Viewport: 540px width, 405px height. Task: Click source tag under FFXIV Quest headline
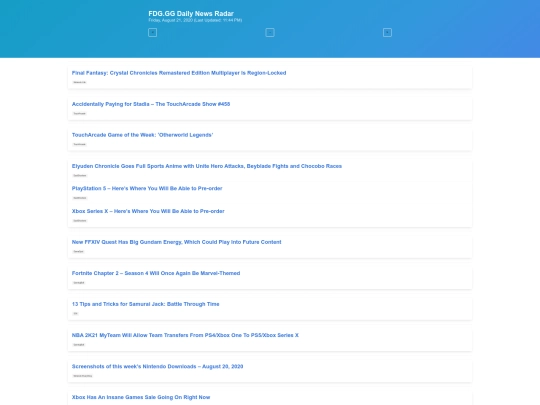(x=79, y=251)
